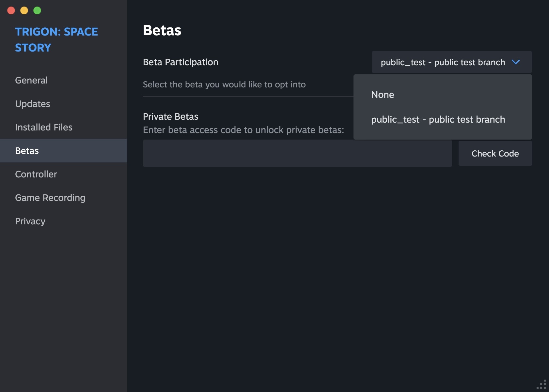
Task: Click the TRIGON: SPACE STORY title
Action: tap(56, 39)
